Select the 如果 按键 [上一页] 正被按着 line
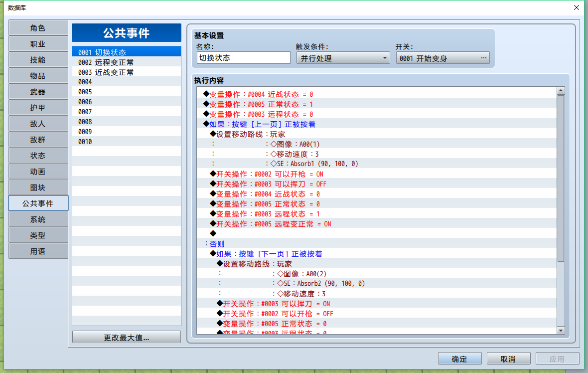588x373 pixels. tap(377, 124)
